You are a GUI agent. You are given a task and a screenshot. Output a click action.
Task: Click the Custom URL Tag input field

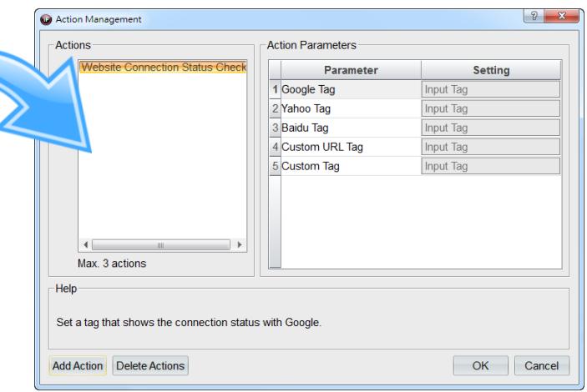pyautogui.click(x=491, y=147)
